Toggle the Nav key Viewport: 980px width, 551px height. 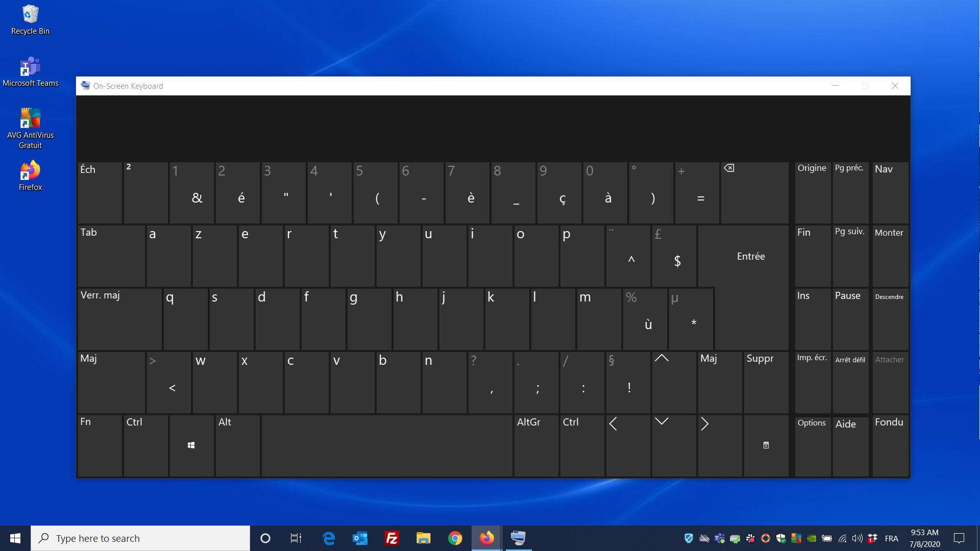889,192
